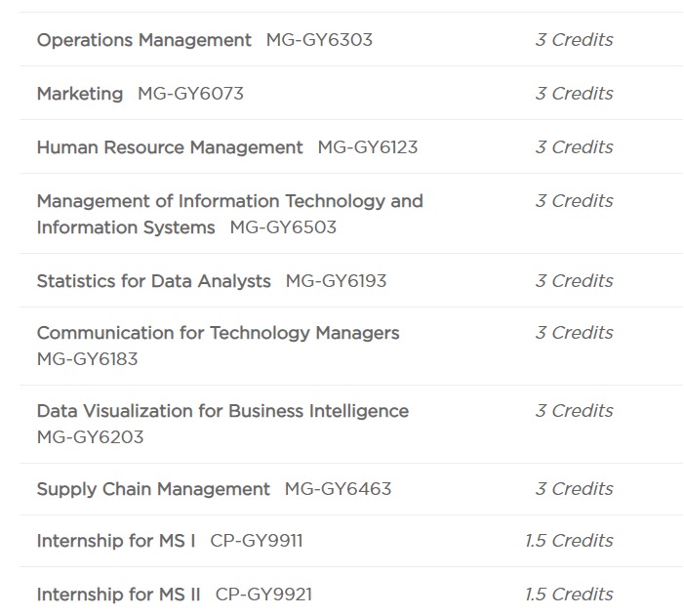Click course code MG-GY6183

(x=87, y=359)
